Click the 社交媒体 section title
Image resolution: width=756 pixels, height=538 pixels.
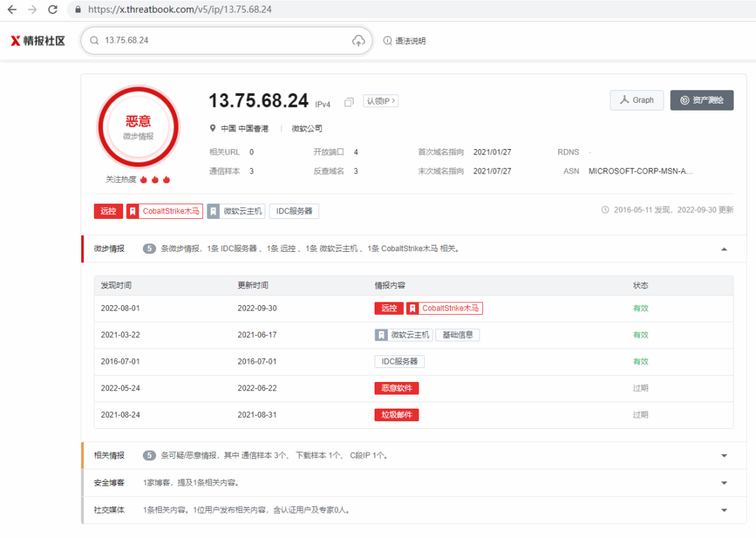point(109,510)
